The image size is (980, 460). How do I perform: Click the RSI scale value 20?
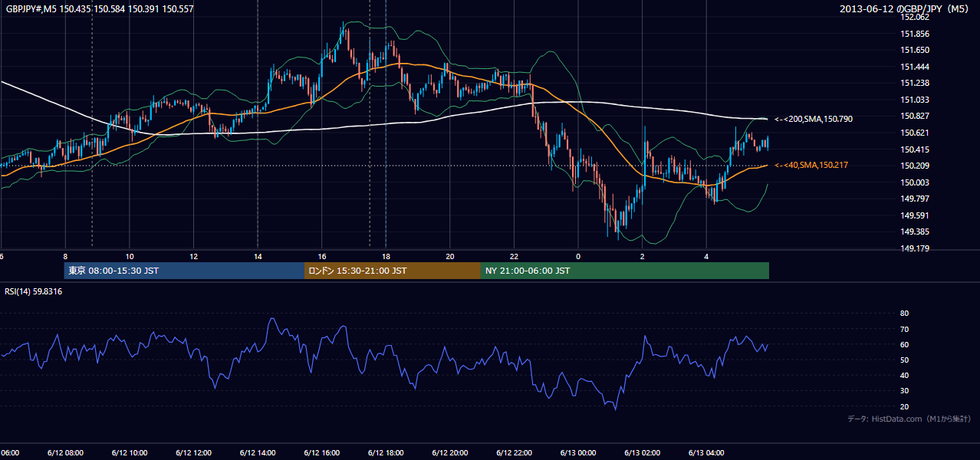coord(904,406)
